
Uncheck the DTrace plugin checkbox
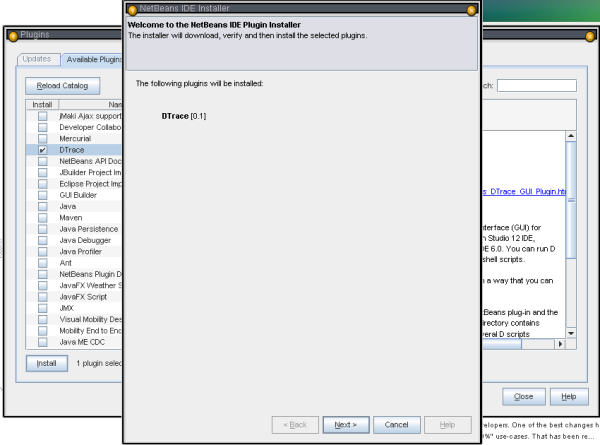[42, 150]
